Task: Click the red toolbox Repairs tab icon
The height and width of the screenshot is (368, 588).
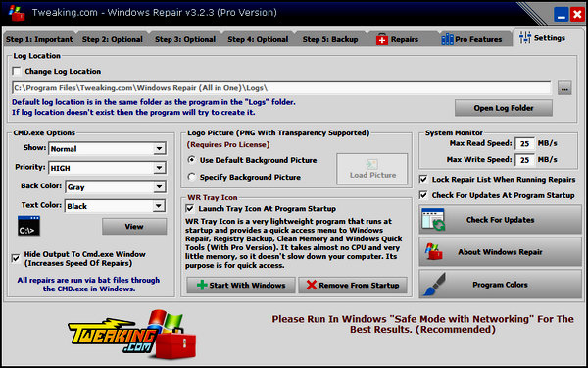Action: pos(382,40)
